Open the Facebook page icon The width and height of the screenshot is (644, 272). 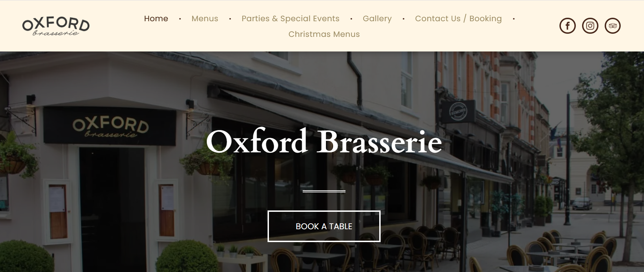tap(567, 26)
